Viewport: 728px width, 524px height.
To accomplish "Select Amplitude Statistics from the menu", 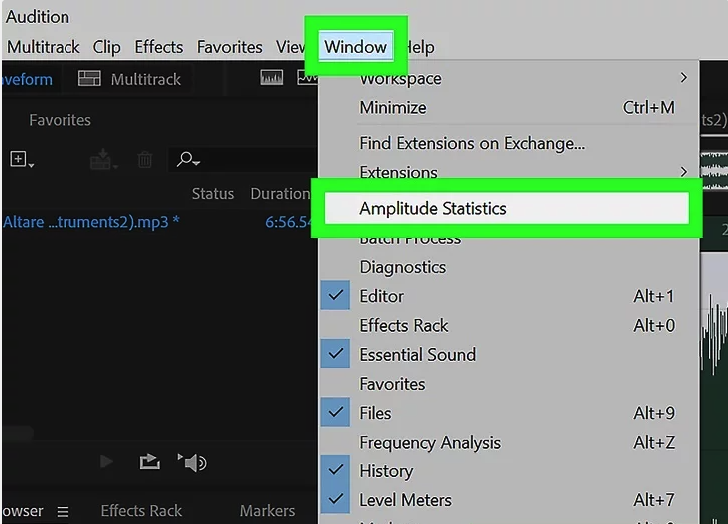I will pos(433,209).
